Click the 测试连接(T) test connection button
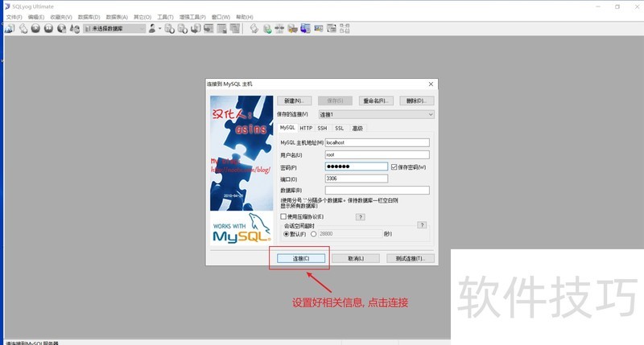The height and width of the screenshot is (345, 644). coord(411,258)
